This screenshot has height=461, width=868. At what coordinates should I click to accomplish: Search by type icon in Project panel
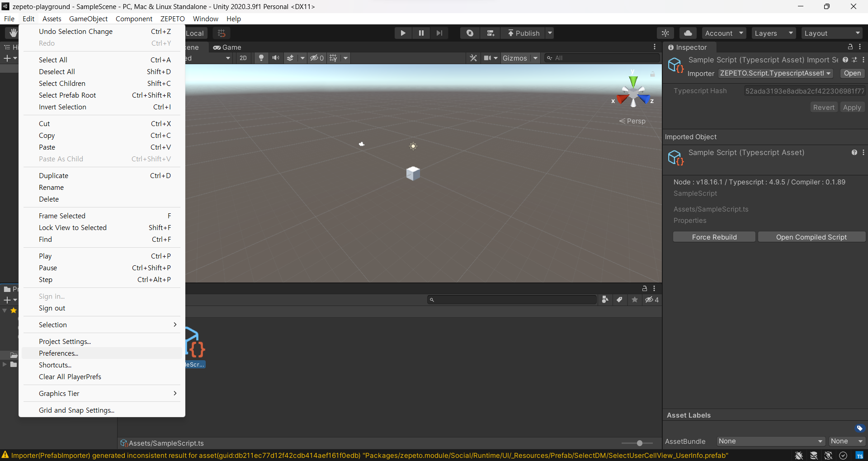[605, 300]
